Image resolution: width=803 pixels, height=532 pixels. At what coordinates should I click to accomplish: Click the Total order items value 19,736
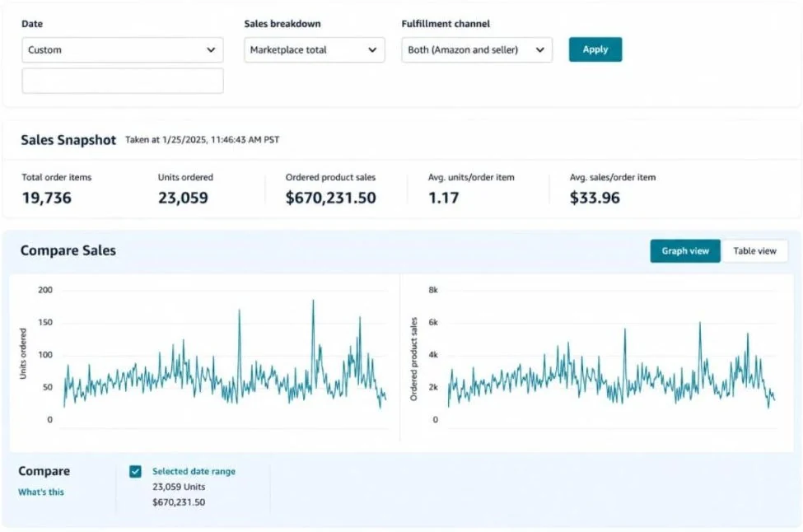point(47,198)
